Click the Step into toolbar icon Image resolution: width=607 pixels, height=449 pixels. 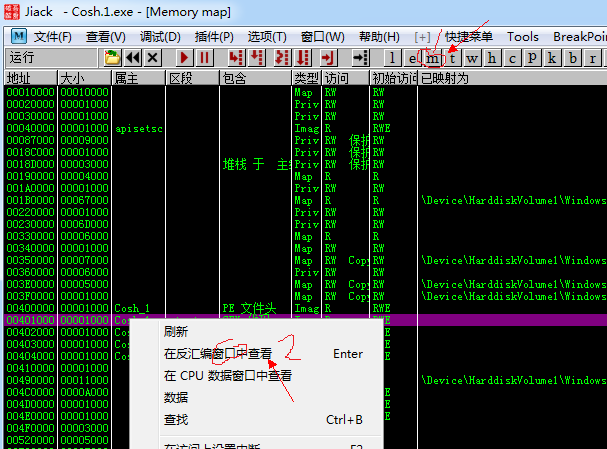[233, 58]
